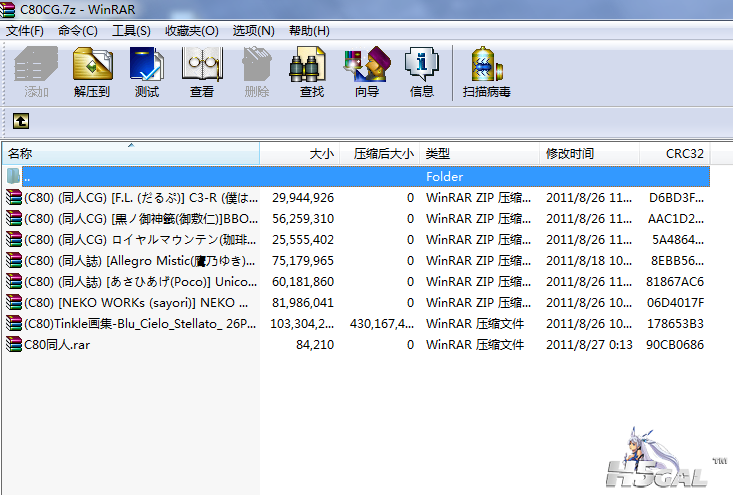Click the 删除 (Delete) toolbar icon
This screenshot has width=733, height=495.
click(x=257, y=72)
